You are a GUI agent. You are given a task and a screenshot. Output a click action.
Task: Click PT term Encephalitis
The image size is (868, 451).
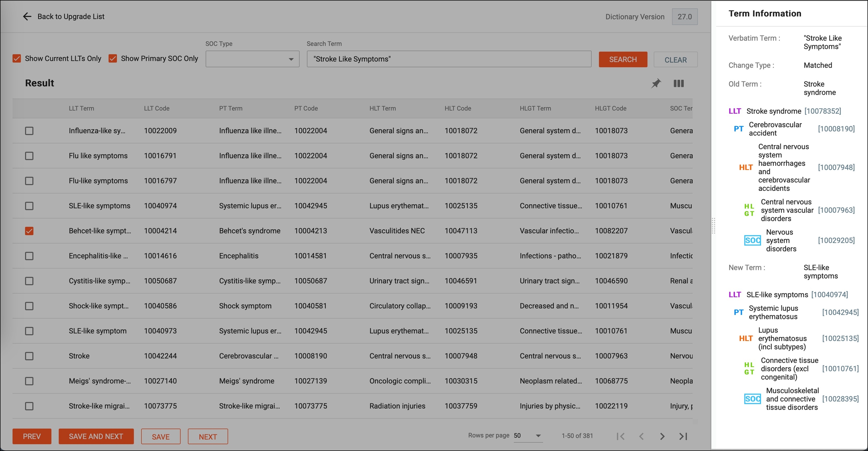click(239, 256)
